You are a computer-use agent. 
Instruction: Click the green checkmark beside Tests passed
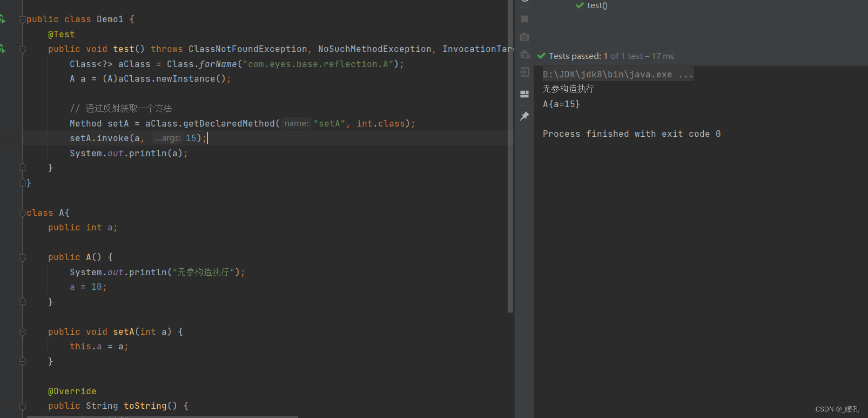541,56
